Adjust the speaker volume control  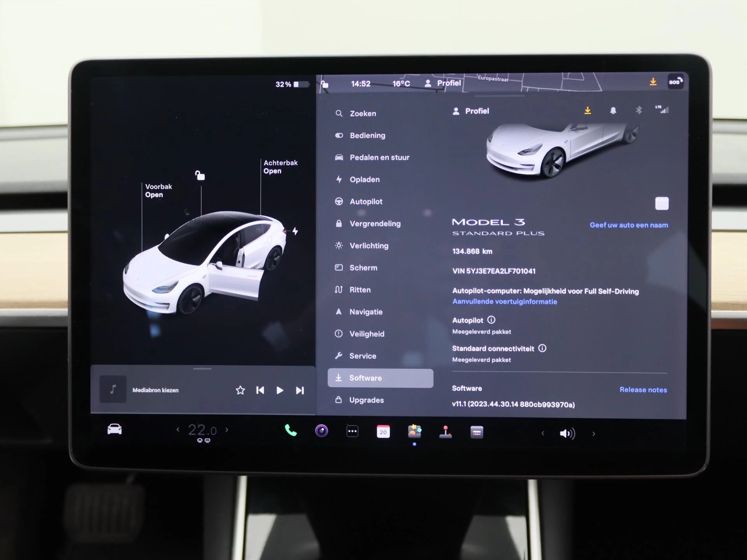tap(567, 433)
